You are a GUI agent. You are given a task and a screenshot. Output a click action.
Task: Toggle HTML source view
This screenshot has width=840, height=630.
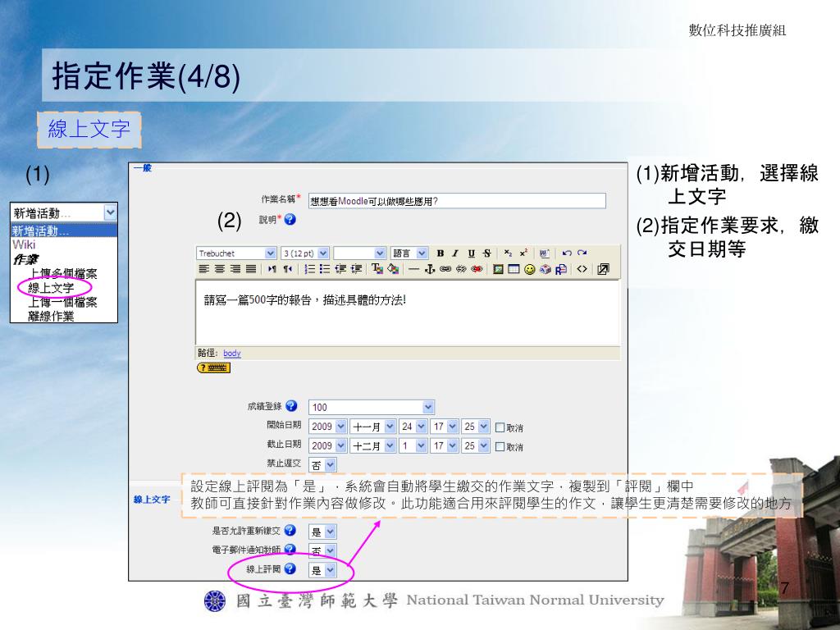(582, 269)
